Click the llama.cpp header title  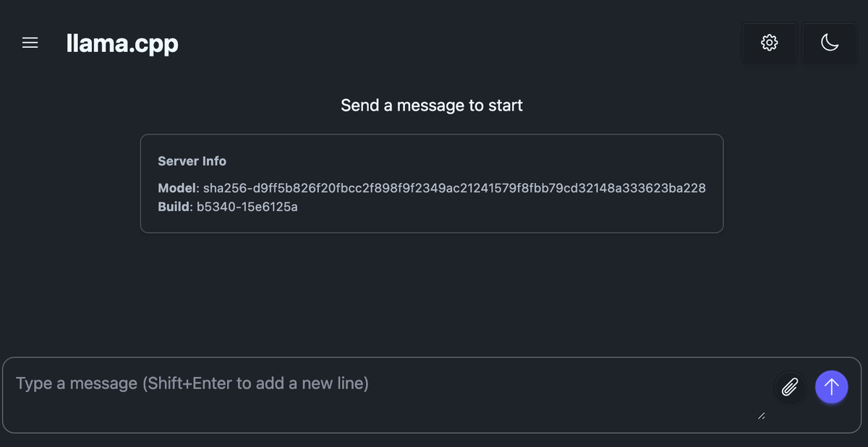(x=122, y=43)
